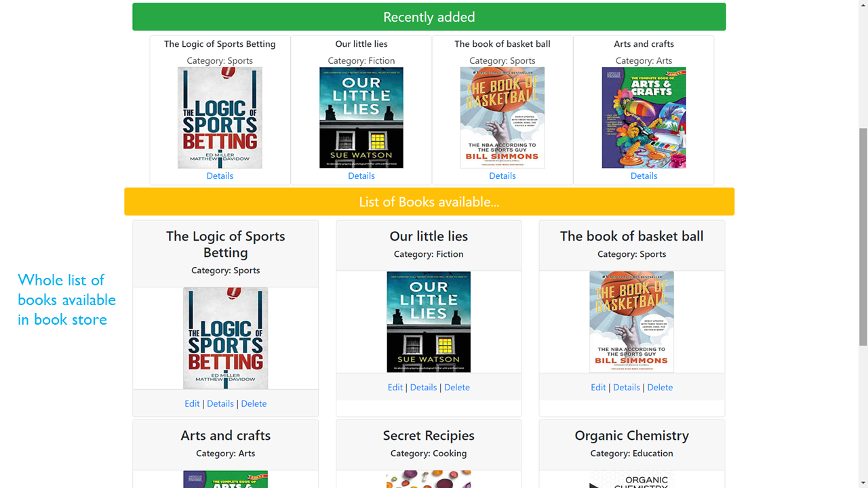Click the Logic of Sports Betting cover in list
Image resolution: width=868 pixels, height=488 pixels.
[x=226, y=338]
